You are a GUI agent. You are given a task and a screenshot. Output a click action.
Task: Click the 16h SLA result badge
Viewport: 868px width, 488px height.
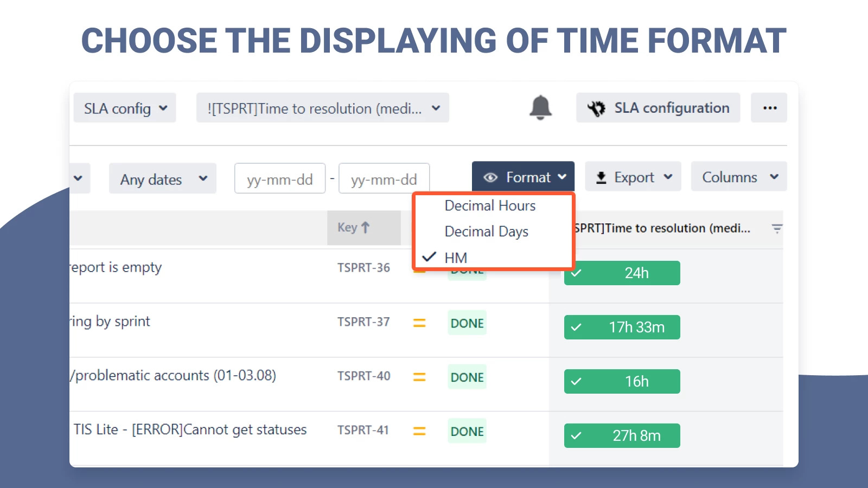click(x=622, y=382)
